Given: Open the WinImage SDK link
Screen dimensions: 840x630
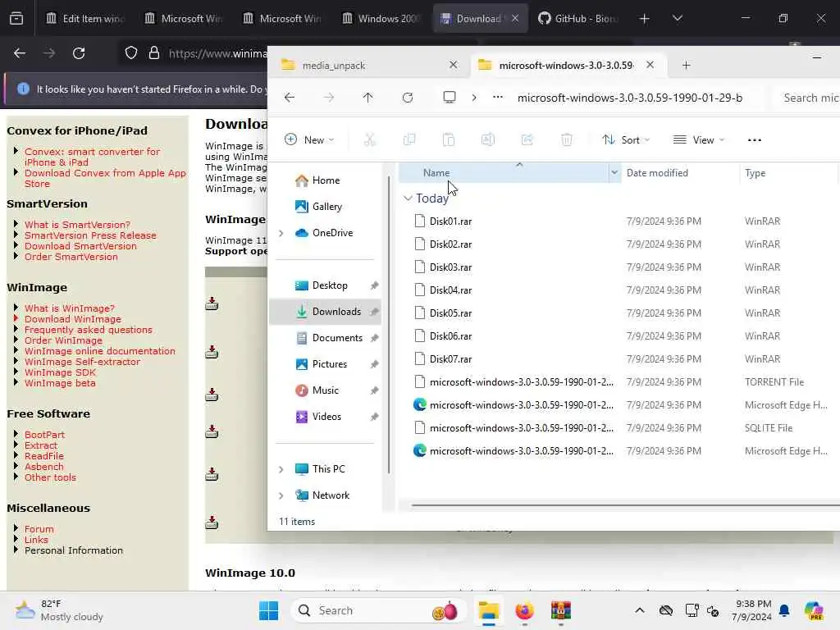Looking at the screenshot, I should pos(60,373).
